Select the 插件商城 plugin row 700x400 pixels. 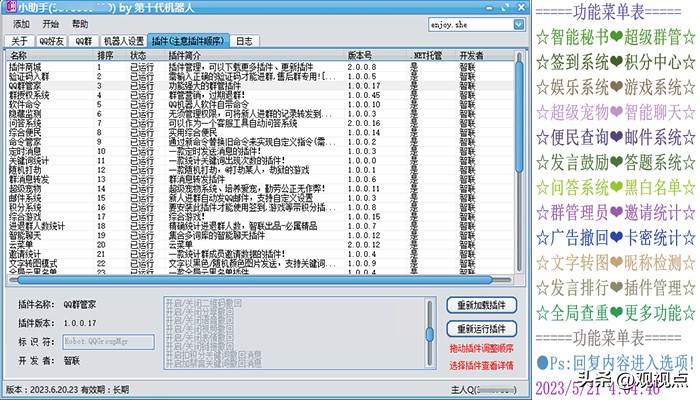[x=261, y=67]
